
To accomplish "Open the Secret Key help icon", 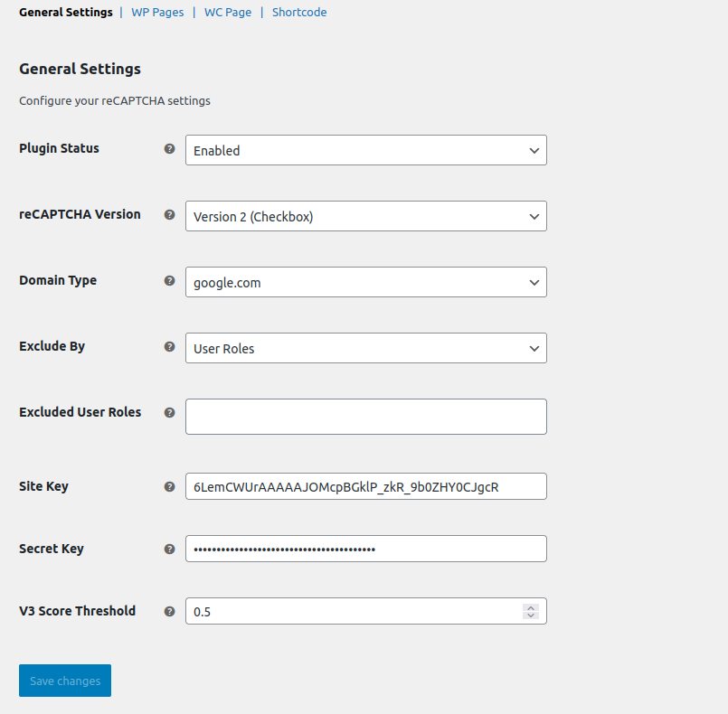I will coord(169,549).
